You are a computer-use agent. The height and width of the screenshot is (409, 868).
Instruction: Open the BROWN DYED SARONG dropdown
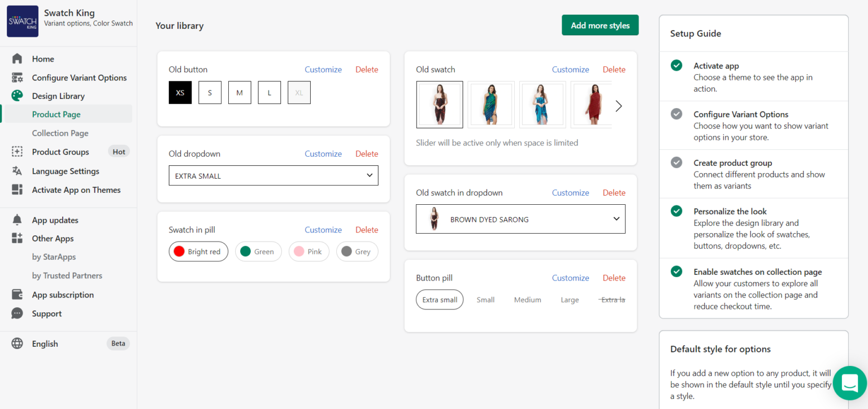click(520, 219)
